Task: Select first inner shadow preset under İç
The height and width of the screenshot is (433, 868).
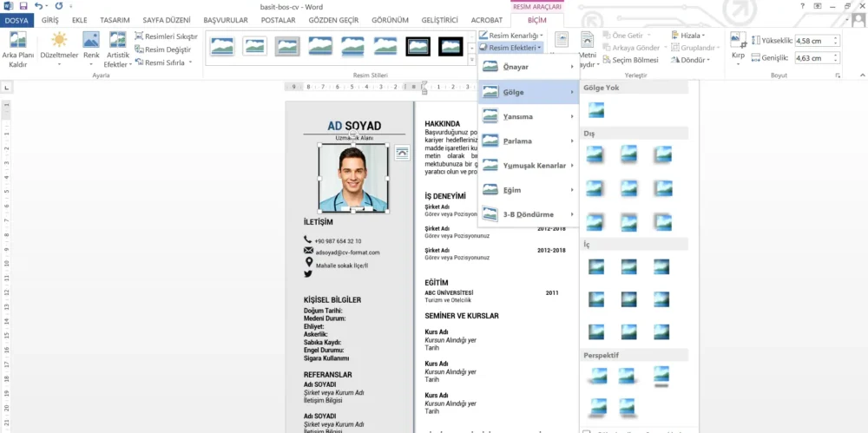Action: (596, 267)
